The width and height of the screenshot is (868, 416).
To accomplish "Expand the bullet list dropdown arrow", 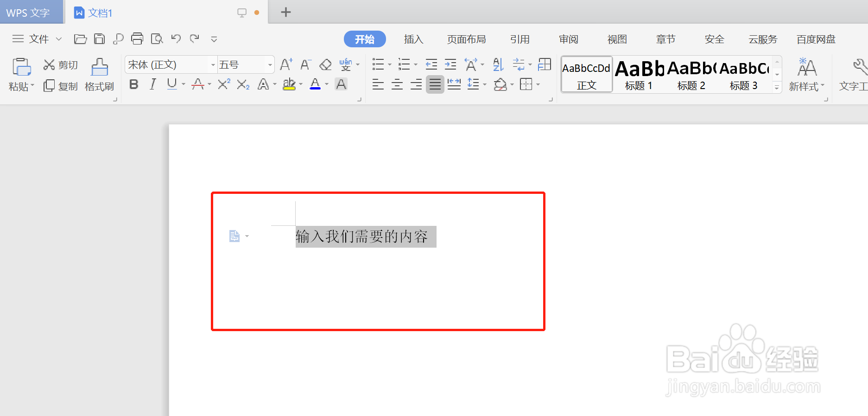I will click(x=390, y=65).
